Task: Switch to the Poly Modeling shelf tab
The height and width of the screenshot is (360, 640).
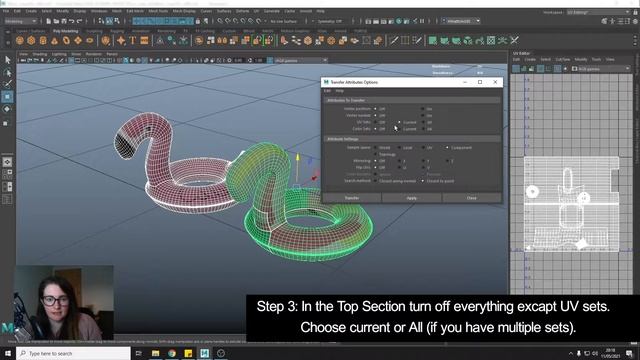Action: pyautogui.click(x=65, y=31)
